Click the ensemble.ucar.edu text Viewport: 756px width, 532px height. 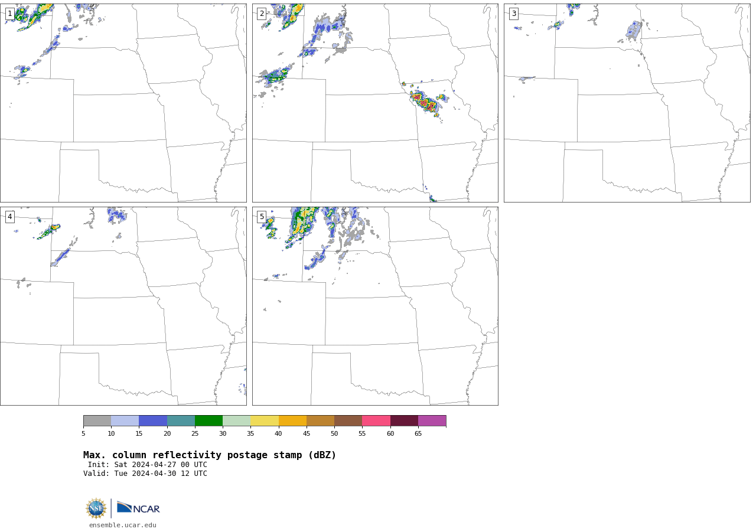coord(123,525)
